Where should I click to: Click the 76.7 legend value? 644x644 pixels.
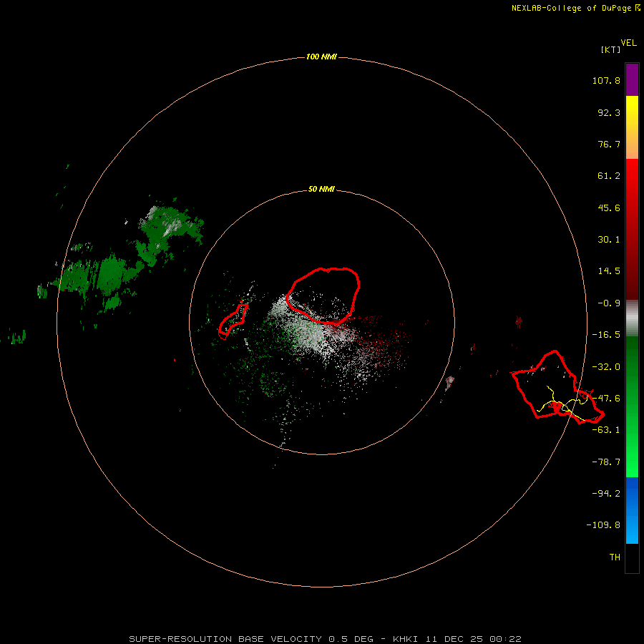point(609,144)
